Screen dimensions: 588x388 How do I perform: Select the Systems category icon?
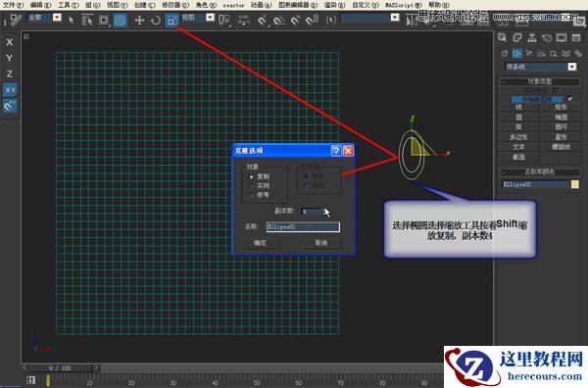point(578,54)
